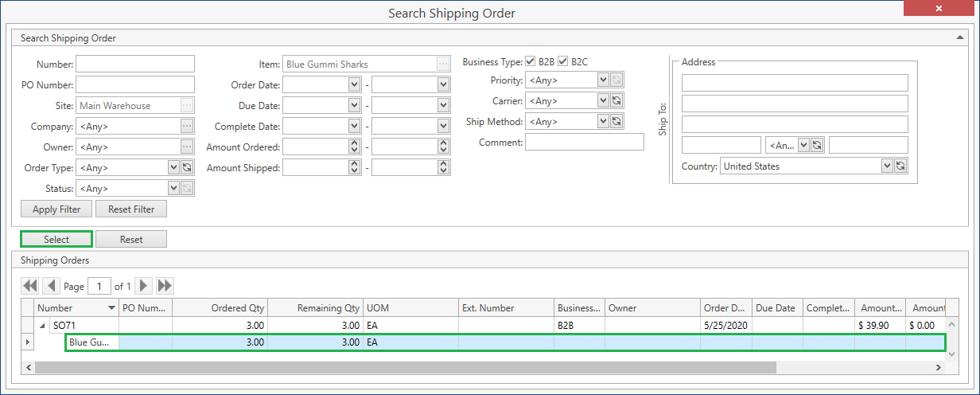Expand the Ship Method dropdown
This screenshot has width=980, height=395.
pyautogui.click(x=603, y=122)
